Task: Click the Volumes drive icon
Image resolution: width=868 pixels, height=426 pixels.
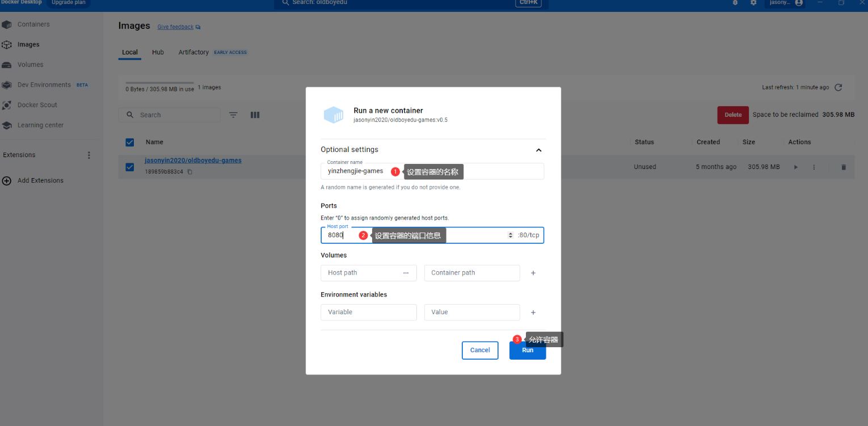Action: (7, 65)
